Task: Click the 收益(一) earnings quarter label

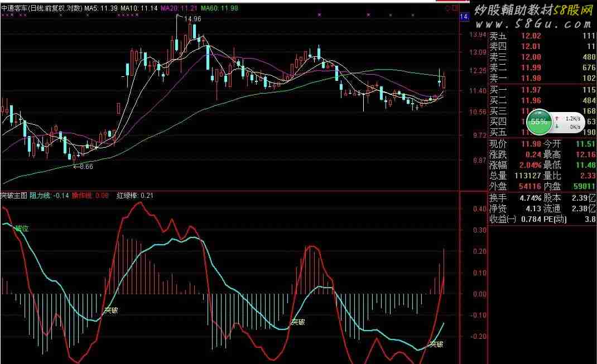Action: point(500,219)
